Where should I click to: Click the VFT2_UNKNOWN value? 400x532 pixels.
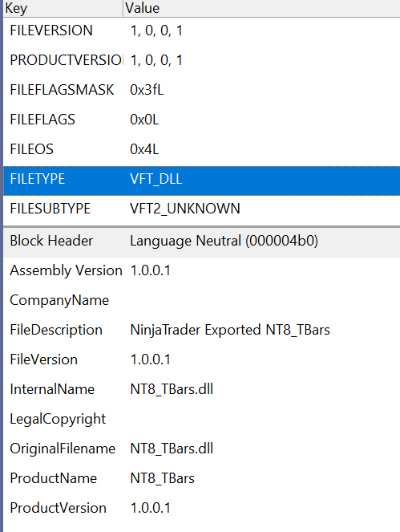point(185,209)
